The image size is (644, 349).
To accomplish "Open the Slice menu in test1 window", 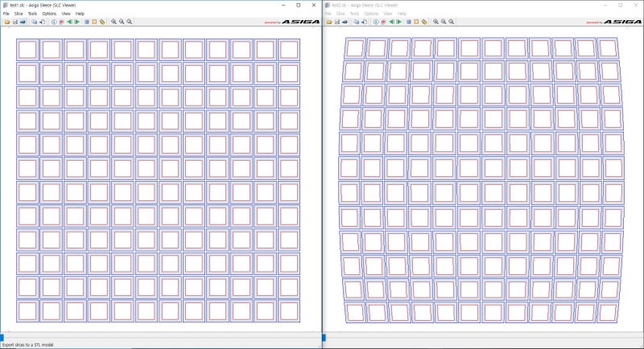I will pos(19,14).
